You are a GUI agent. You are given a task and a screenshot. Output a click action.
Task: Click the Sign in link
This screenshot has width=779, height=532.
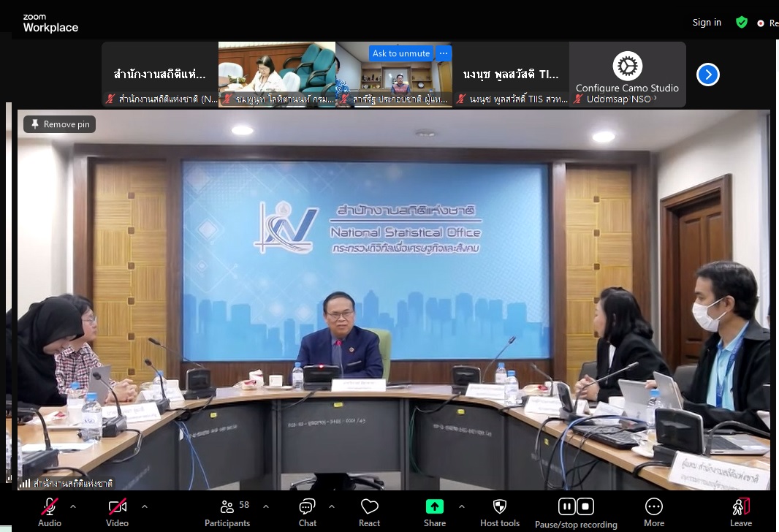click(707, 23)
